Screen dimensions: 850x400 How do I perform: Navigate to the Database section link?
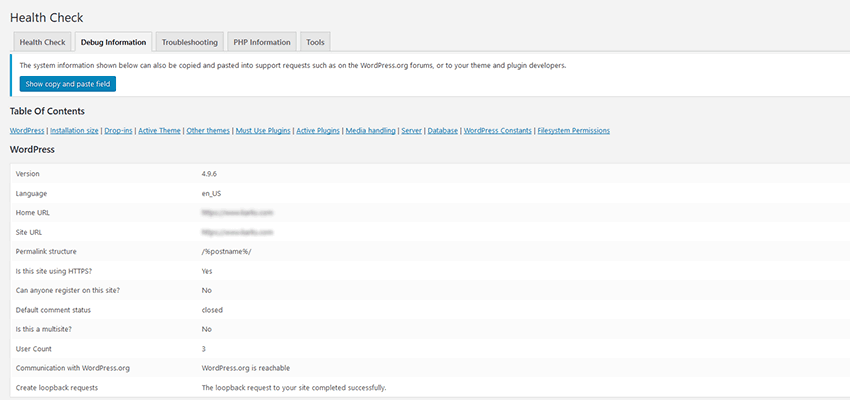(x=443, y=131)
